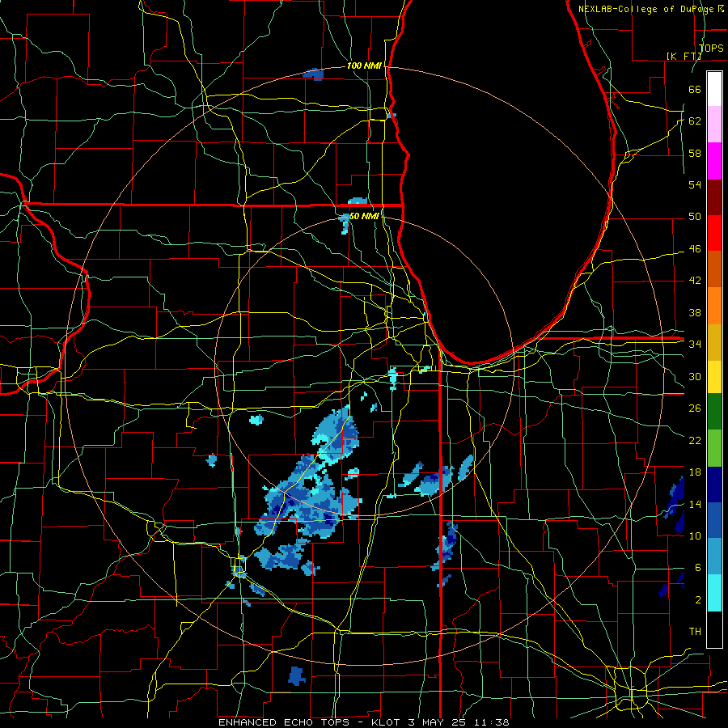This screenshot has height=728, width=728.
Task: Click the 62 value on the legend
Action: coord(695,121)
